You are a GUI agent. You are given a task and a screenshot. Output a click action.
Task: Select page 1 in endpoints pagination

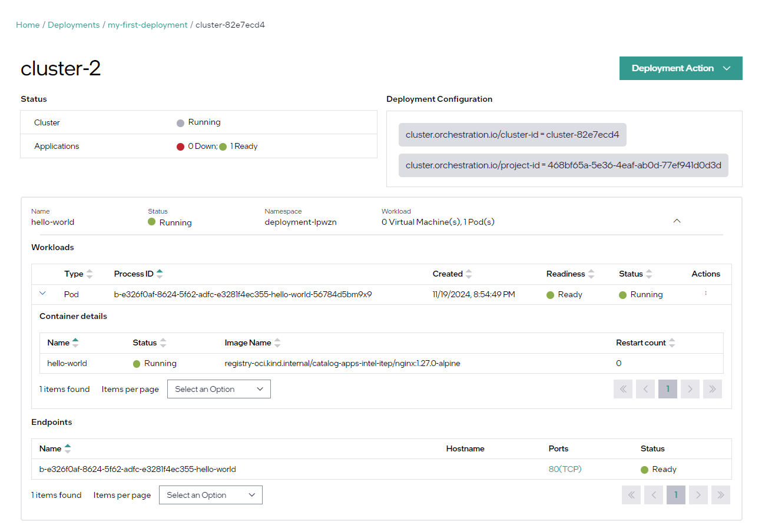coord(675,495)
